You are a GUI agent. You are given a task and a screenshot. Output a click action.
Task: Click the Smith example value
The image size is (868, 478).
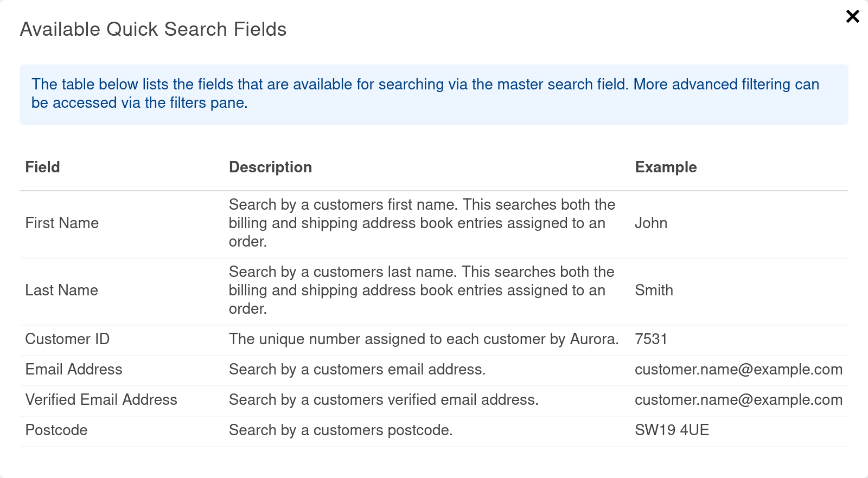[x=654, y=290]
